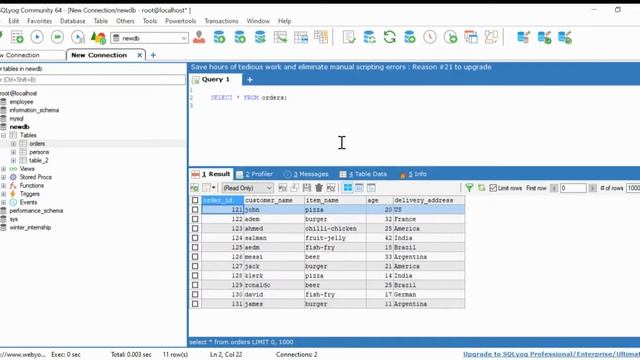The width and height of the screenshot is (640, 360).
Task: Check the row checkbox for order 122 adem
Action: point(195,219)
